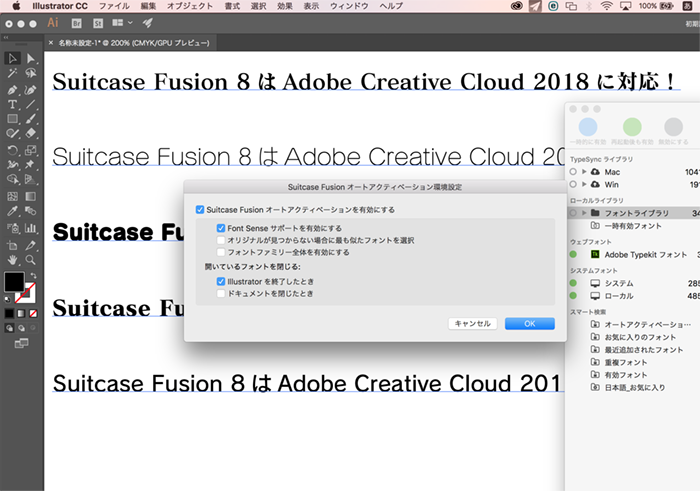Open Creative Cloud menu bar icon
700x491 pixels.
pyautogui.click(x=517, y=6)
